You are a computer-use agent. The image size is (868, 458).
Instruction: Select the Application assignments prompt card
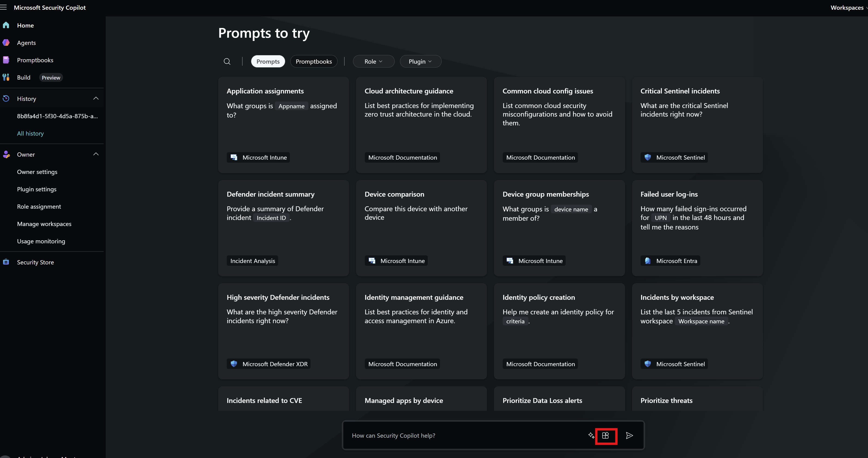pyautogui.click(x=283, y=125)
